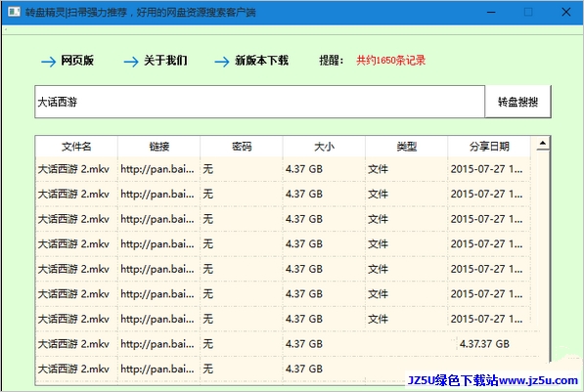
Task: Sort by the 类型 column header
Action: (x=406, y=147)
